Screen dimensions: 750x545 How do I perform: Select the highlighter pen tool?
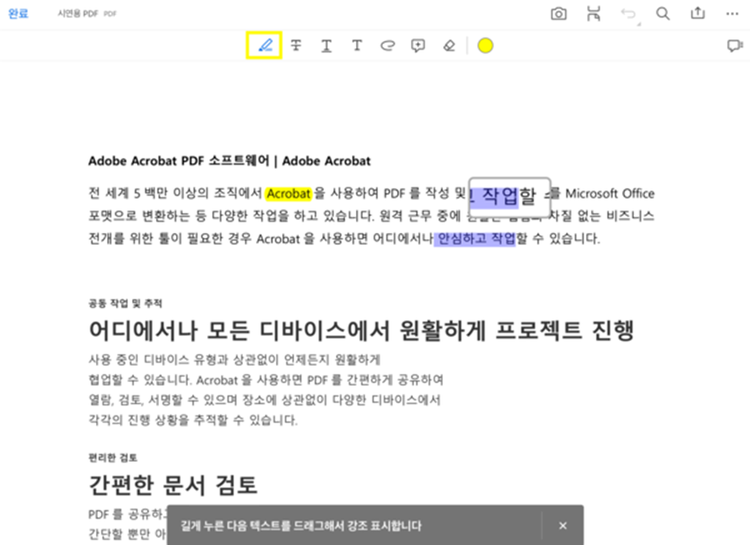(264, 45)
